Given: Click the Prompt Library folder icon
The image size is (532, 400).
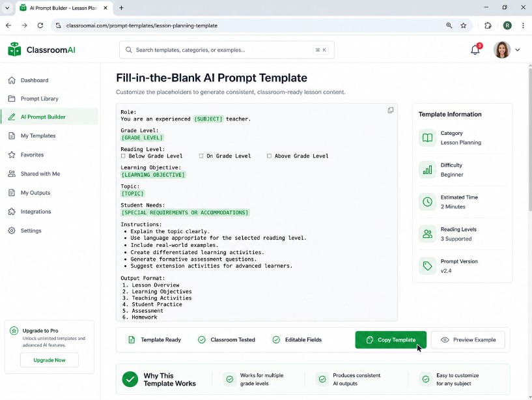Looking at the screenshot, I should 12,98.
